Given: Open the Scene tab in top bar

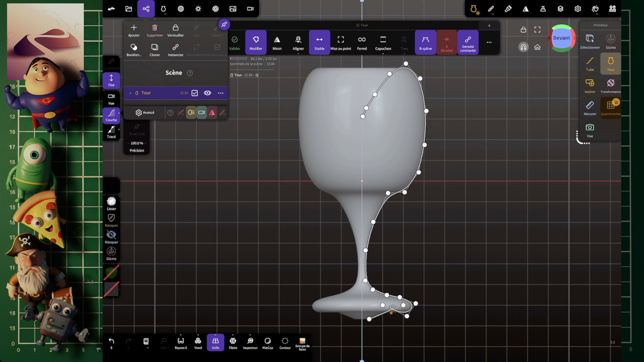Looking at the screenshot, I should click(146, 9).
